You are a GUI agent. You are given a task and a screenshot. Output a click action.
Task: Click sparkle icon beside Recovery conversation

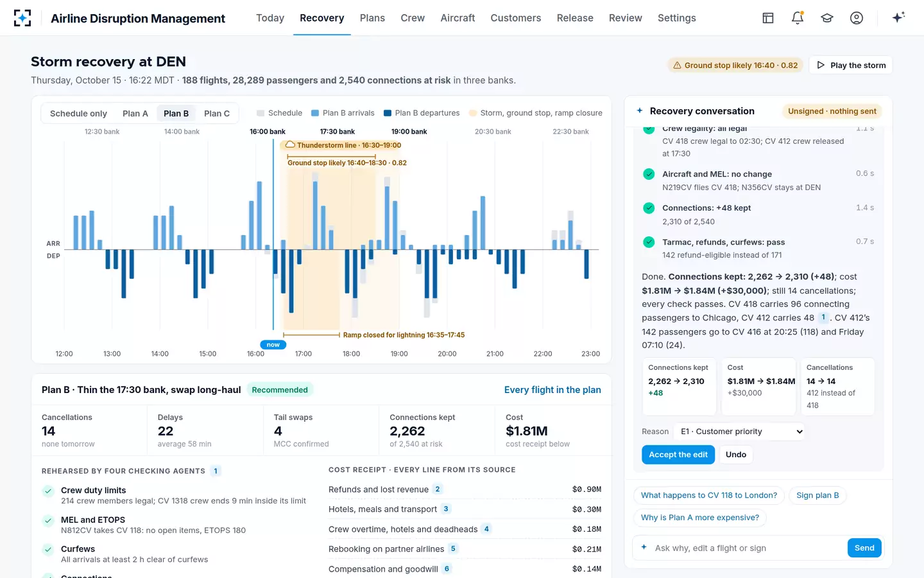(x=640, y=110)
